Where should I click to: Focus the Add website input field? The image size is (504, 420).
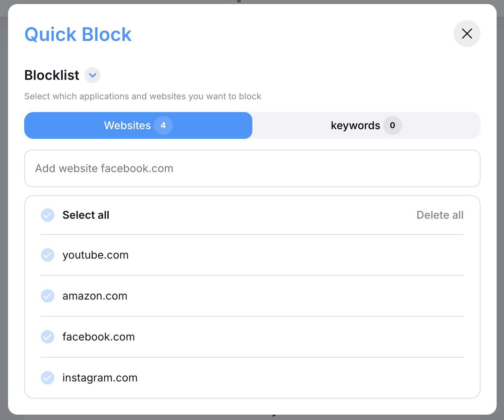(x=252, y=168)
